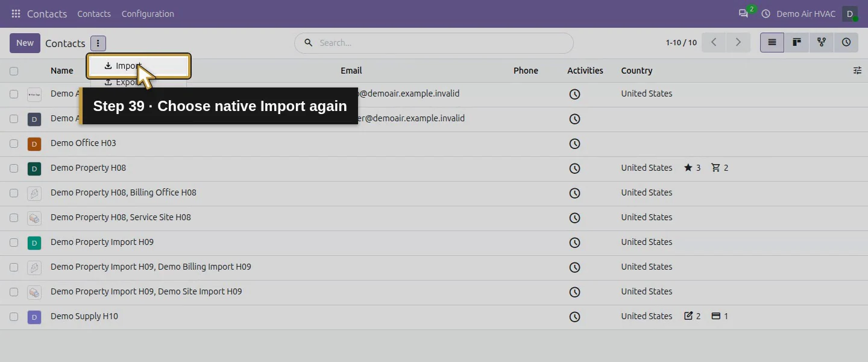Click the Demo Office H03 avatar
Image resolution: width=868 pixels, height=362 pixels.
point(34,144)
